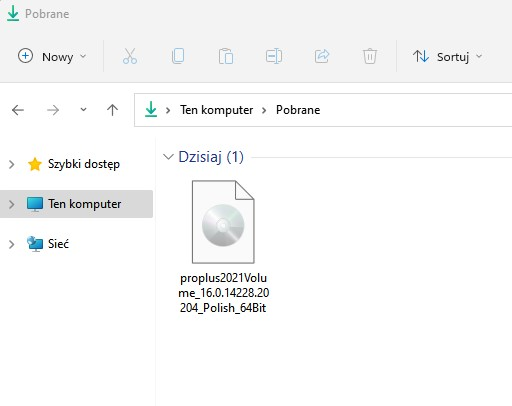Go up one folder level arrow
The height and width of the screenshot is (406, 512).
pos(112,110)
